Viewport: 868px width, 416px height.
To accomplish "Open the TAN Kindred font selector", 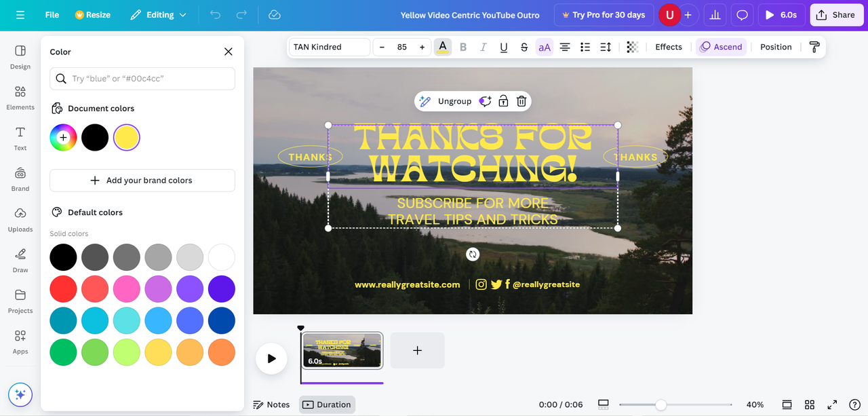I will (x=330, y=47).
